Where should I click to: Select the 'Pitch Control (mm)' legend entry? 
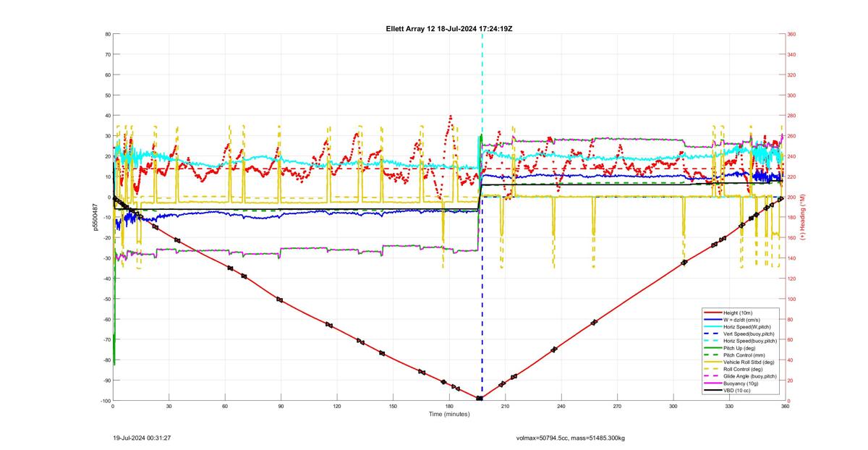click(x=744, y=355)
